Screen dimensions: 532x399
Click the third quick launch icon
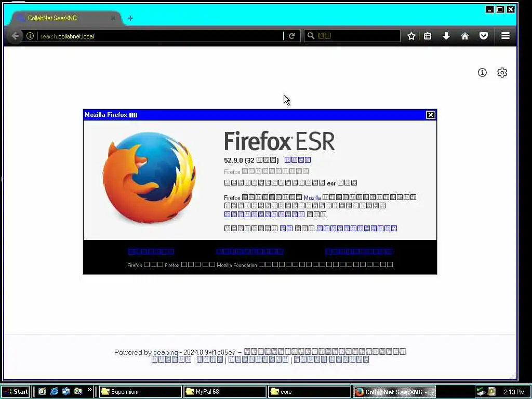(x=66, y=391)
